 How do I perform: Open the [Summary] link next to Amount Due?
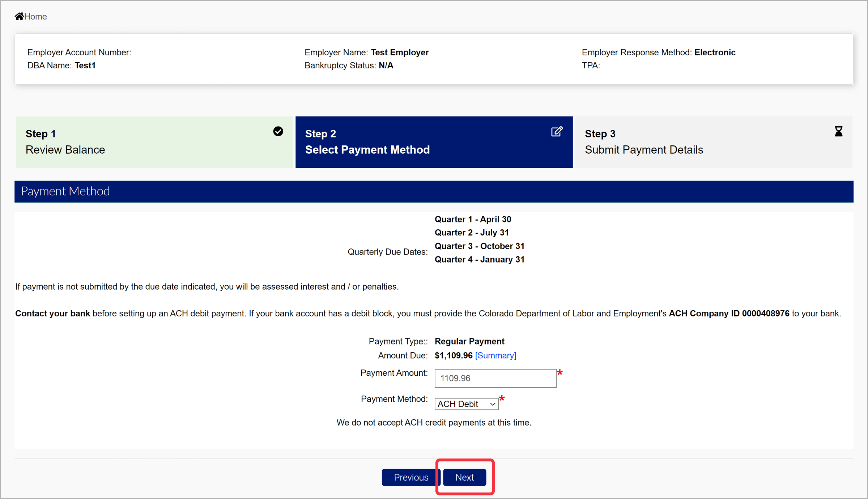tap(495, 355)
